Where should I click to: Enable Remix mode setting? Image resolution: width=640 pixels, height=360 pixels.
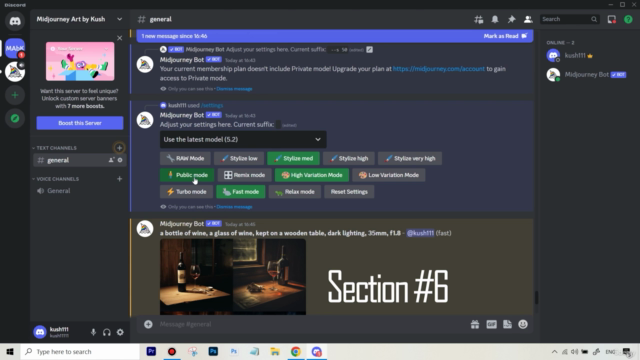pyautogui.click(x=244, y=175)
